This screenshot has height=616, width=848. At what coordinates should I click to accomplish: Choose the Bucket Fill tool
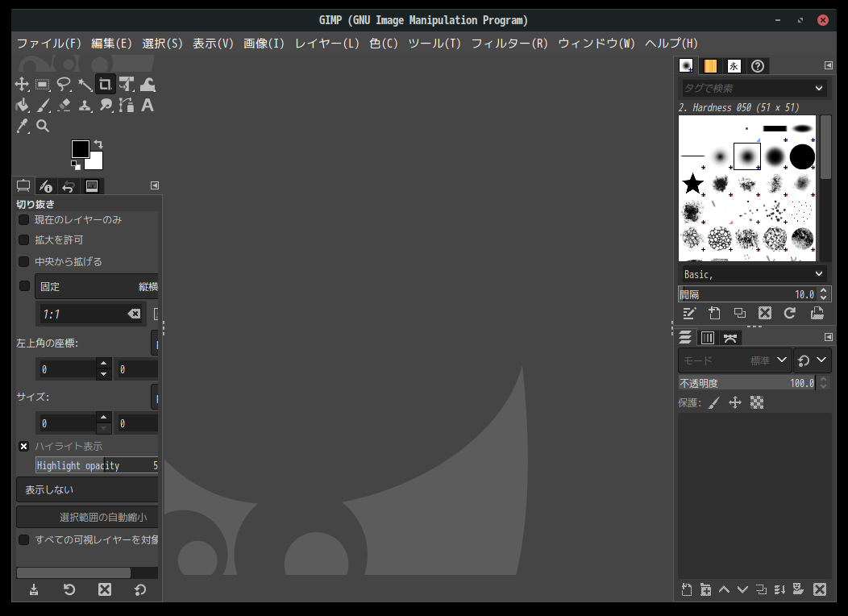[22, 105]
